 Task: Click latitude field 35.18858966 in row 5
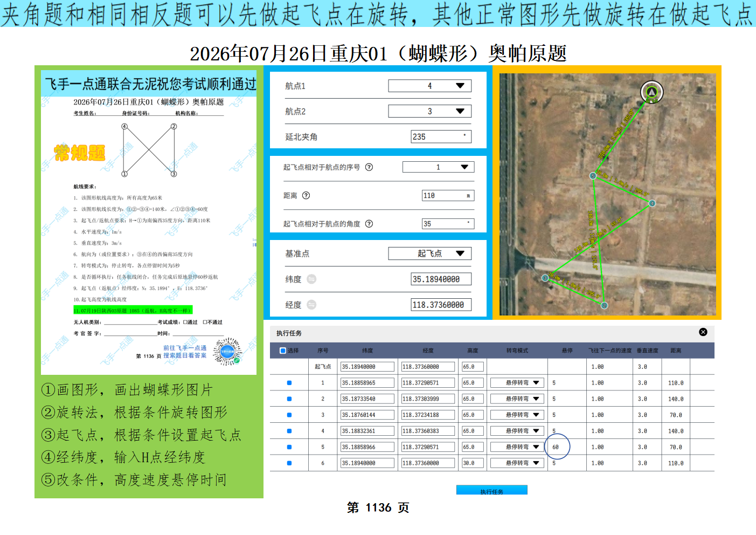(367, 447)
